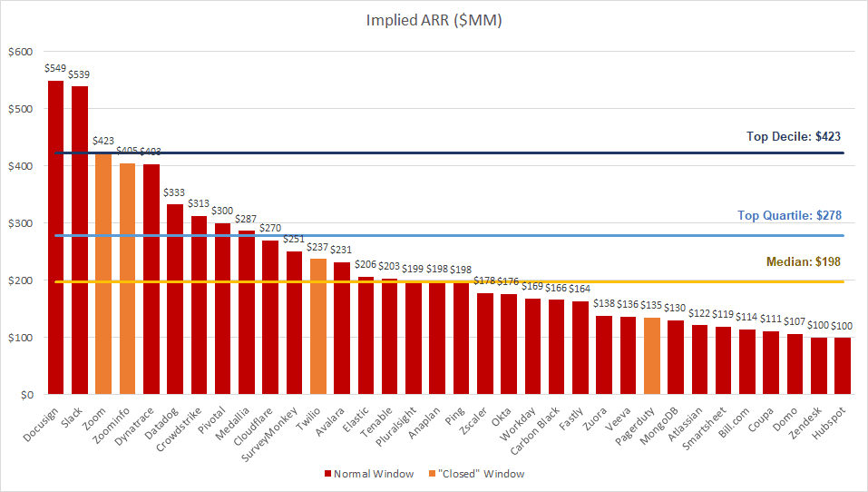The image size is (868, 492).
Task: Click the $300 y-axis label
Action: tap(21, 222)
